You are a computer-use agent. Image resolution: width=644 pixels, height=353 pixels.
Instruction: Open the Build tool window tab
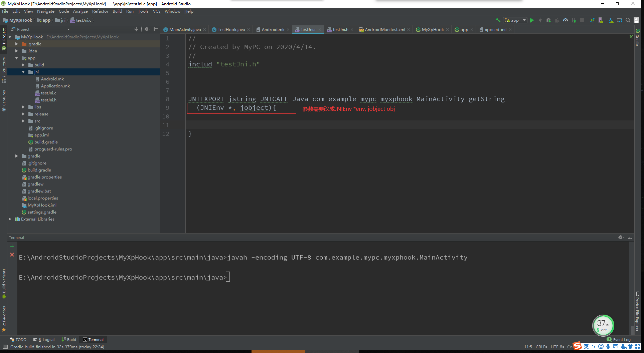[x=69, y=340]
